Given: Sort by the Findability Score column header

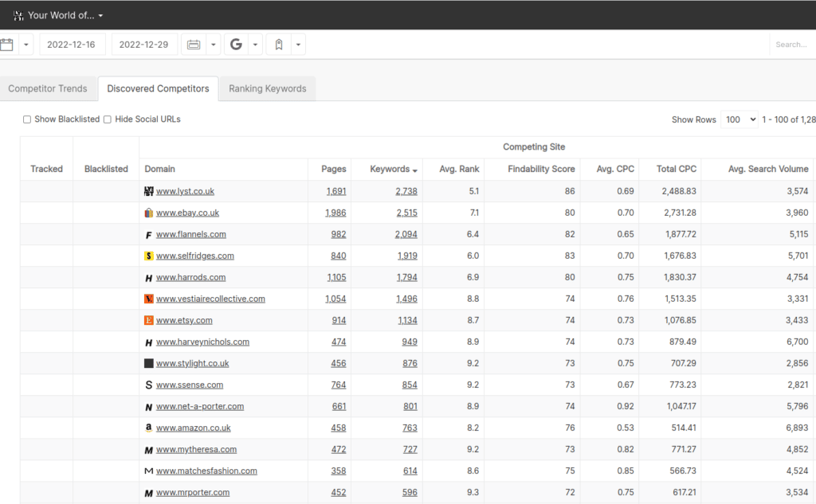Looking at the screenshot, I should pos(541,169).
